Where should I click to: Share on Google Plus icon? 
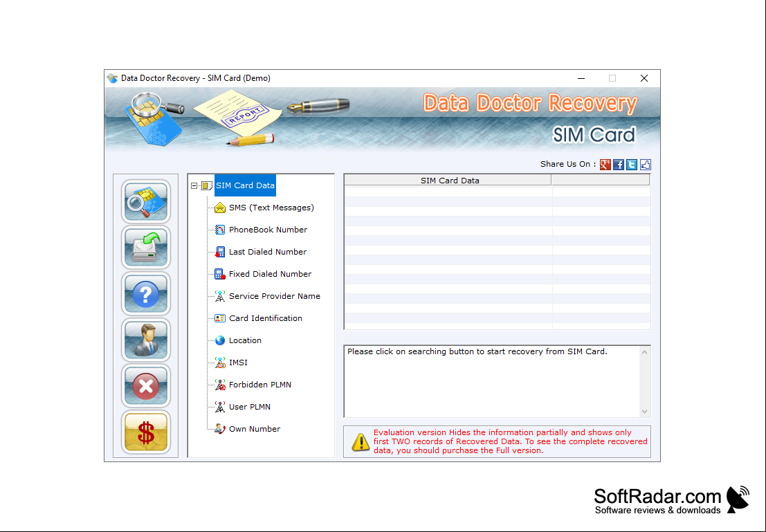605,165
